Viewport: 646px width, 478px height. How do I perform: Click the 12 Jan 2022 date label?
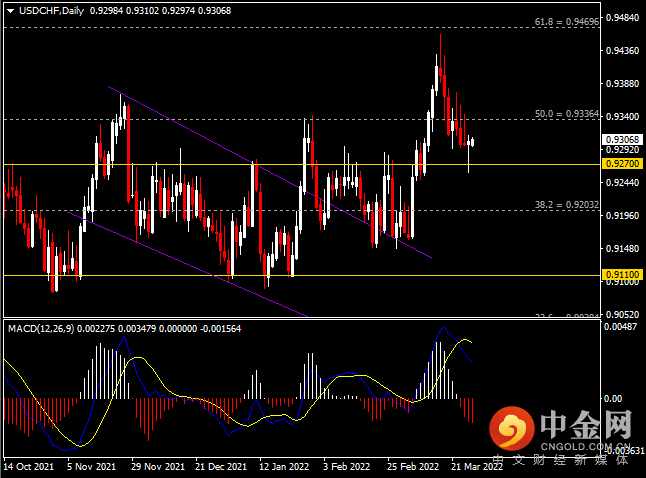[x=284, y=467]
